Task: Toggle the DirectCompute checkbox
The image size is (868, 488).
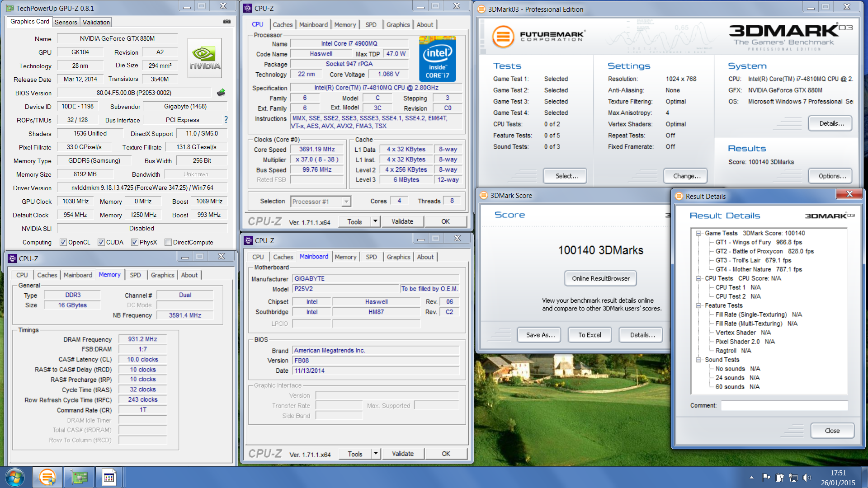Action: pyautogui.click(x=168, y=242)
